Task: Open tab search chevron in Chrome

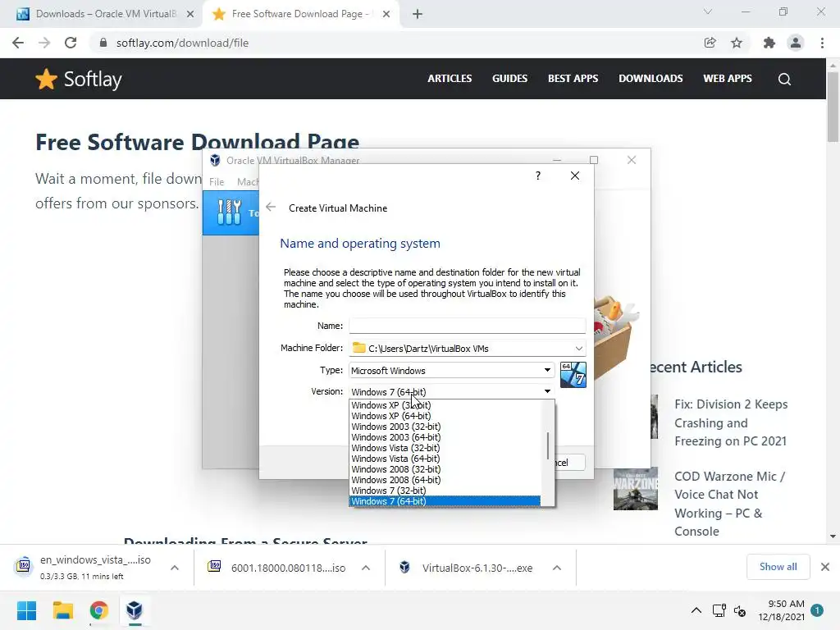Action: pos(708,11)
